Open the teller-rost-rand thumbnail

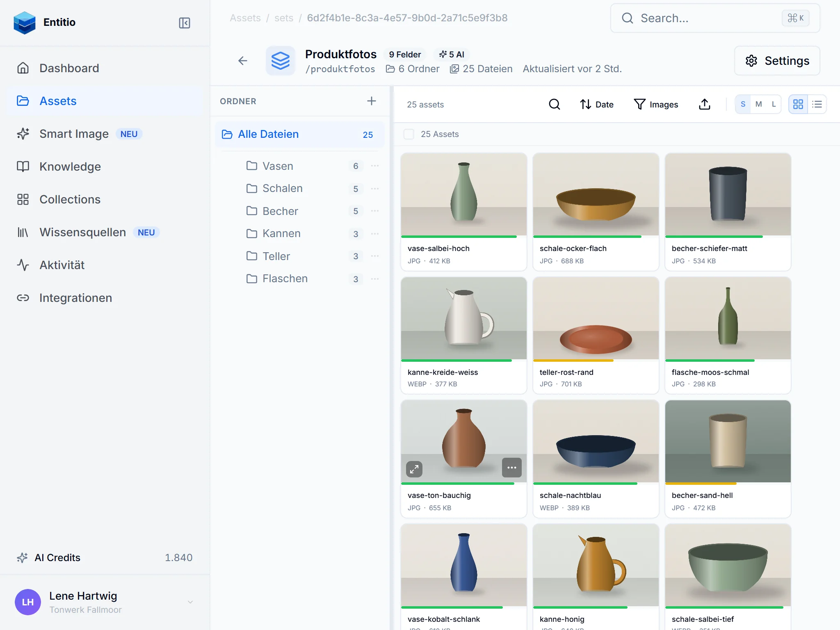(596, 318)
